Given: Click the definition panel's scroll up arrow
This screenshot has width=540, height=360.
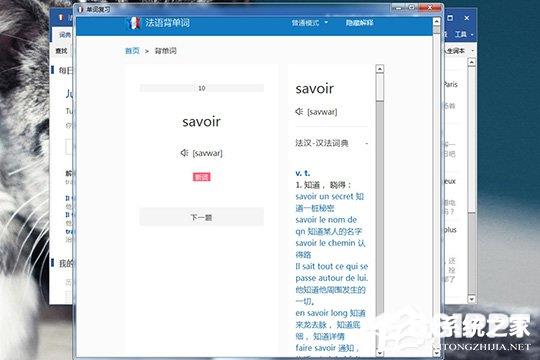Looking at the screenshot, I should click(x=380, y=69).
